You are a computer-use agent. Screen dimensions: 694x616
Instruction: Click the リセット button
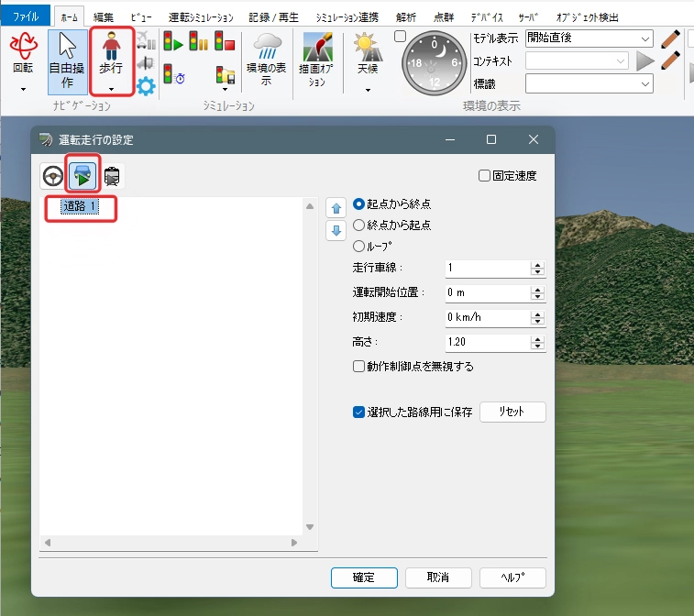coord(512,412)
